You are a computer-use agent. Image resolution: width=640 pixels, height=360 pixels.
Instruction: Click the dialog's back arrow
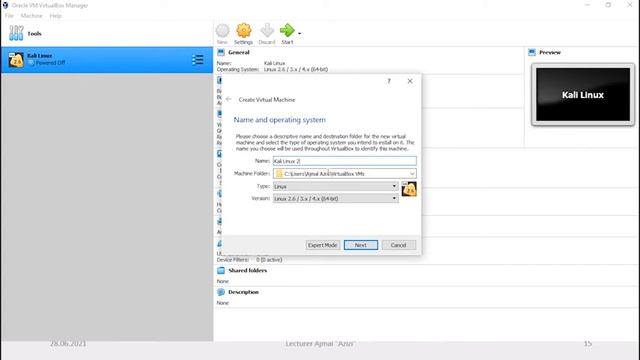(229, 99)
